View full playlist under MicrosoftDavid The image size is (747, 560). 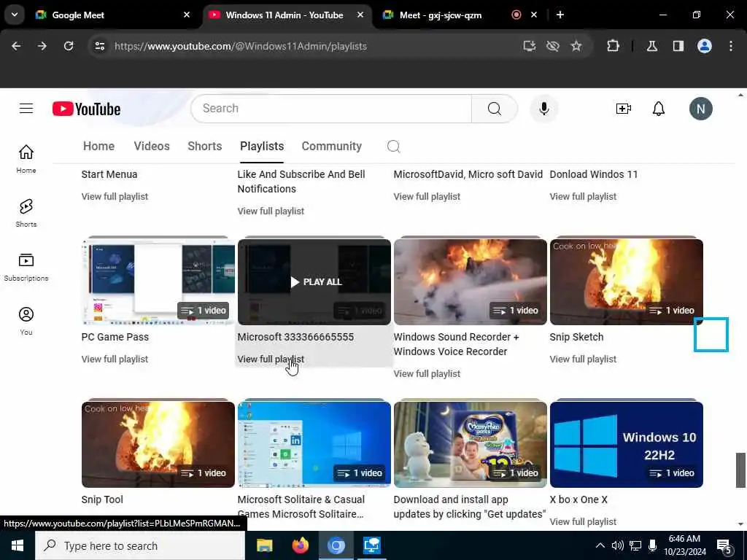point(427,197)
